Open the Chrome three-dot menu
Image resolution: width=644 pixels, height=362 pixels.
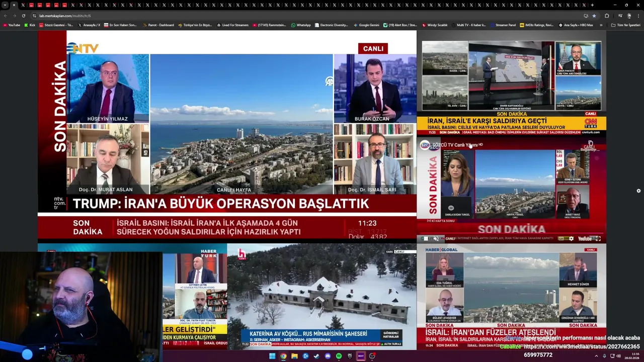click(638, 16)
